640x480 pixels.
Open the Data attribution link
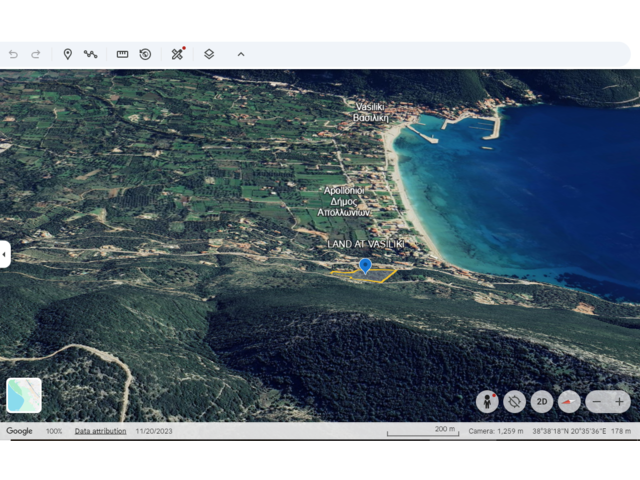click(100, 431)
